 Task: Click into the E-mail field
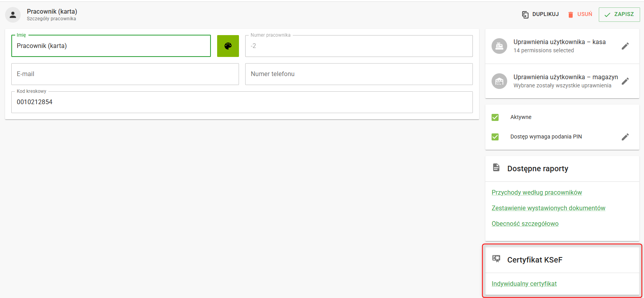(x=125, y=74)
